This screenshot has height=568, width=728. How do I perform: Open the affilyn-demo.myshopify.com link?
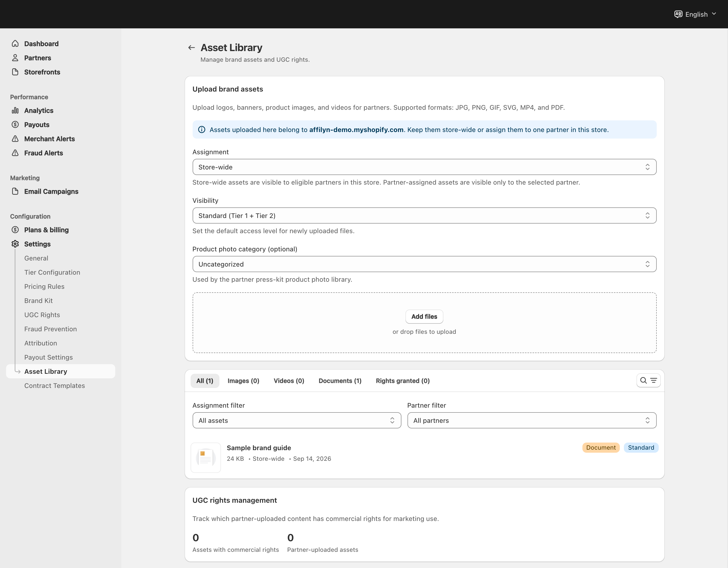(356, 130)
